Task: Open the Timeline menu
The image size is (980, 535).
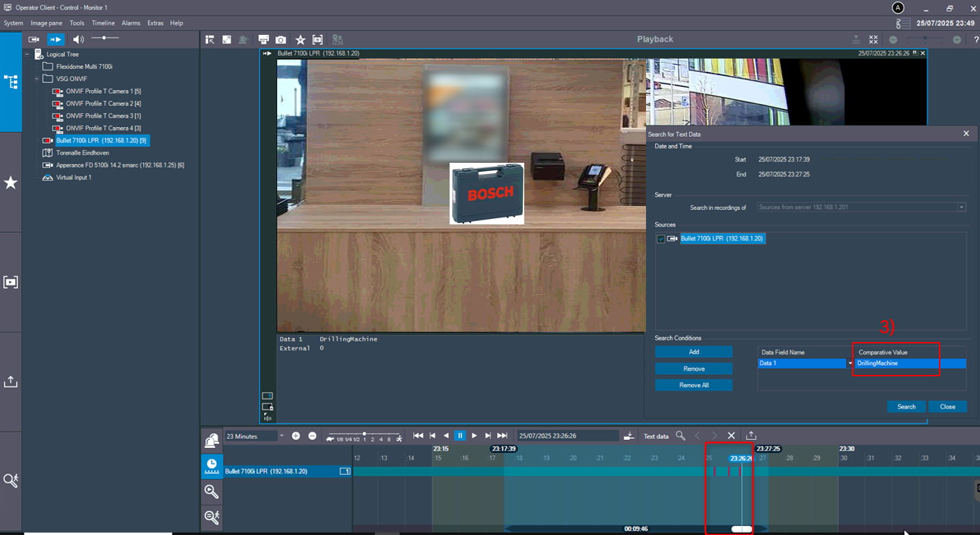Action: pyautogui.click(x=103, y=23)
